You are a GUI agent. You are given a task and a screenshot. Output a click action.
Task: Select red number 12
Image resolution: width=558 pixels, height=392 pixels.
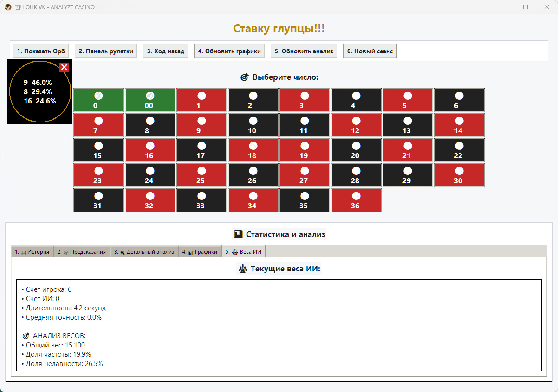click(356, 125)
